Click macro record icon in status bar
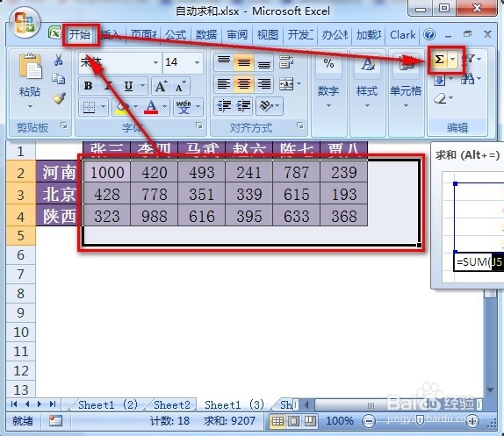The width and height of the screenshot is (504, 436). tap(55, 420)
